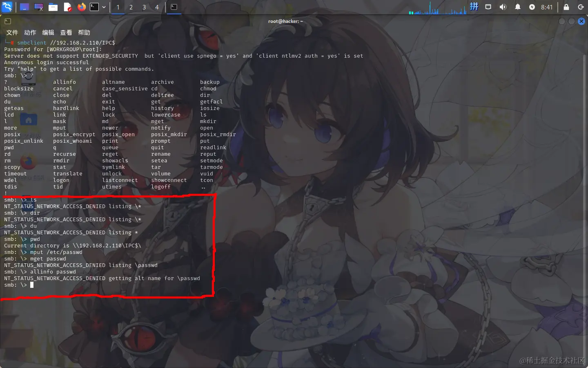Close the root@hacker terminal window
588x368 pixels.
581,21
